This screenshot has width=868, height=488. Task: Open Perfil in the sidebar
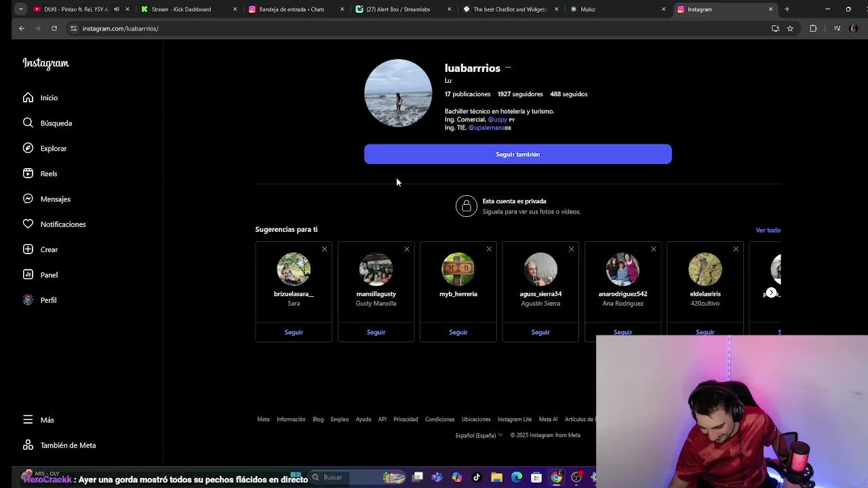[x=39, y=300]
